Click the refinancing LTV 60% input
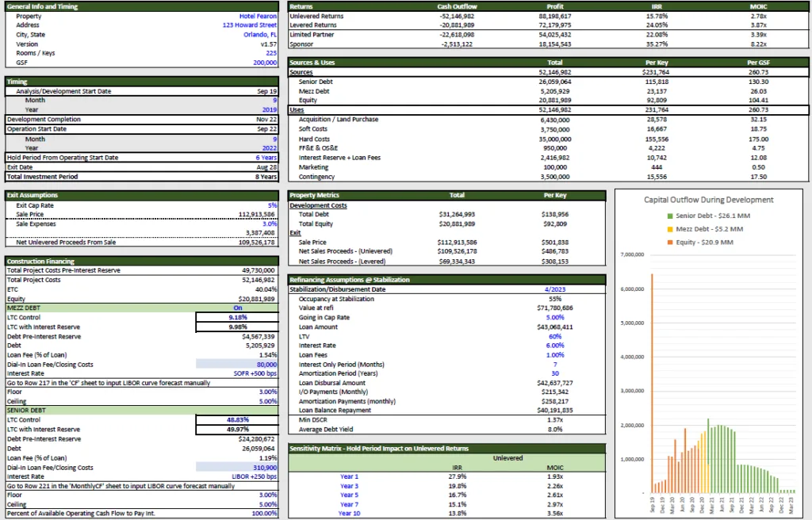 554,336
